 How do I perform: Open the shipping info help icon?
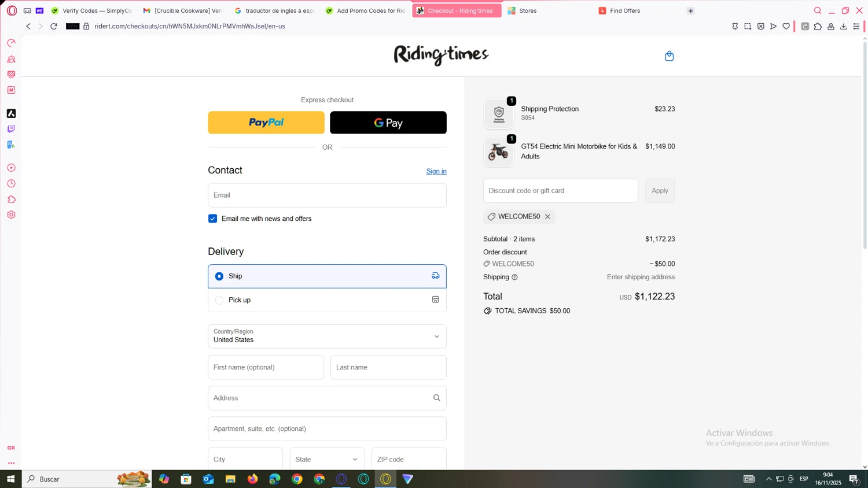point(514,278)
